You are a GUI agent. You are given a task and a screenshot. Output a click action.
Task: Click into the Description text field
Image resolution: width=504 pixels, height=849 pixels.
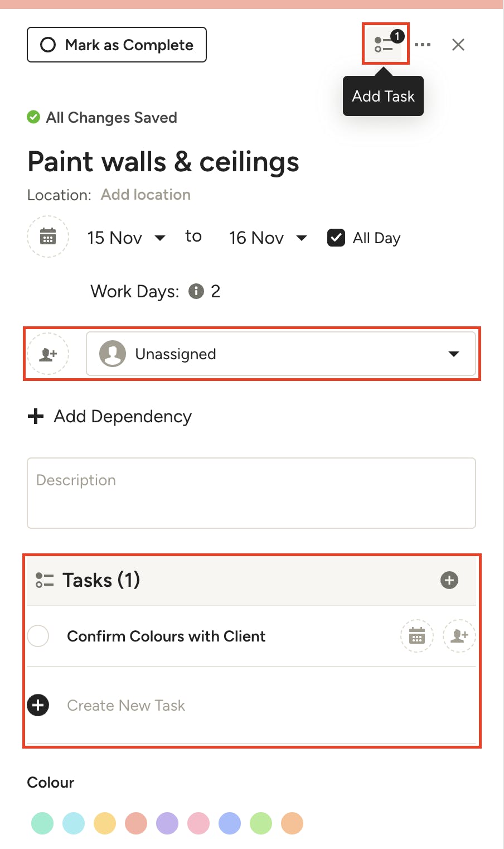coord(251,493)
